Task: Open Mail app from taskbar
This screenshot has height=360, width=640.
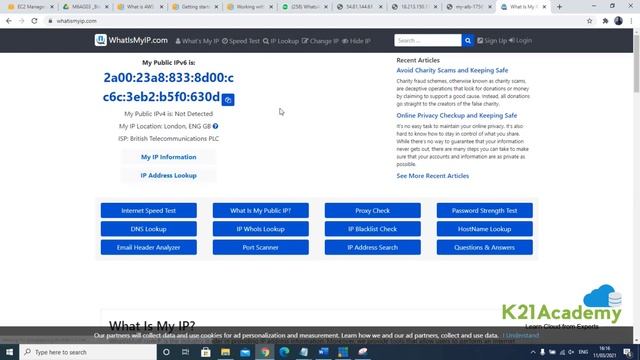Action: 245,352
